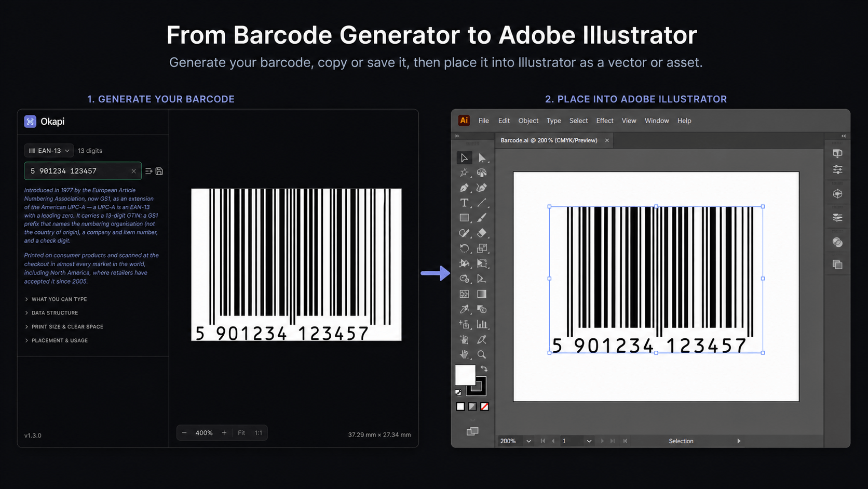Select the Hand tool

[x=464, y=354]
